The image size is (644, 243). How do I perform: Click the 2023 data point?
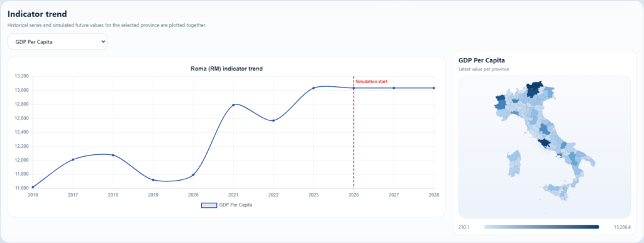coord(313,88)
